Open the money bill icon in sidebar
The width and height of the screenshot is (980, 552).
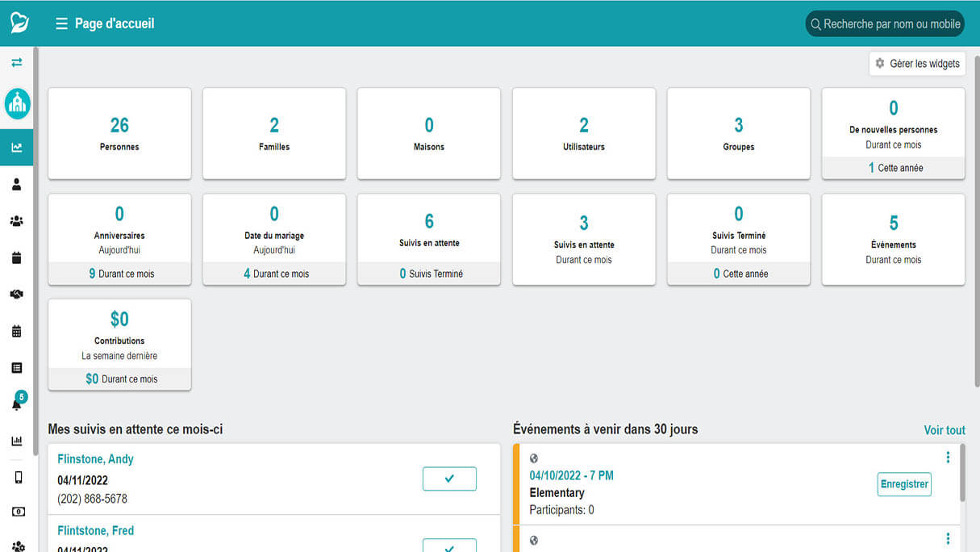[x=18, y=512]
